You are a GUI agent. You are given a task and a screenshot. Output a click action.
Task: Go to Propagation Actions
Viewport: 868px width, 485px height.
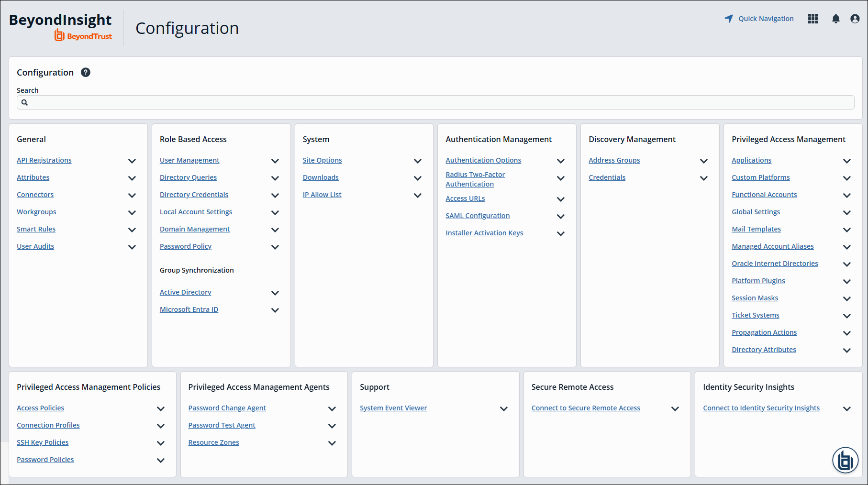tap(764, 332)
